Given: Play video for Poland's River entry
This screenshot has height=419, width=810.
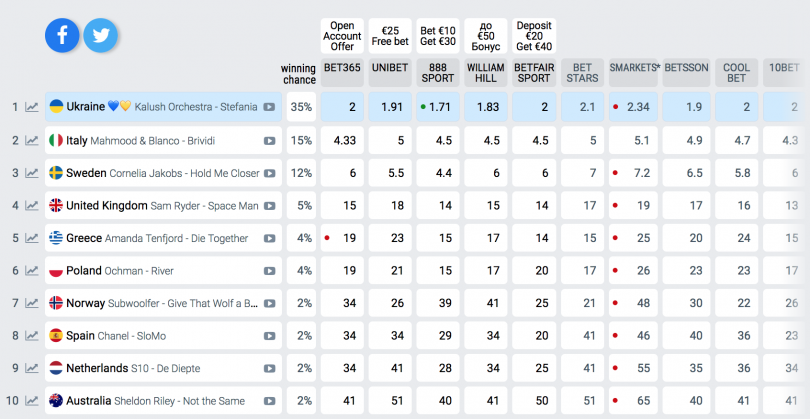Looking at the screenshot, I should pos(269,271).
